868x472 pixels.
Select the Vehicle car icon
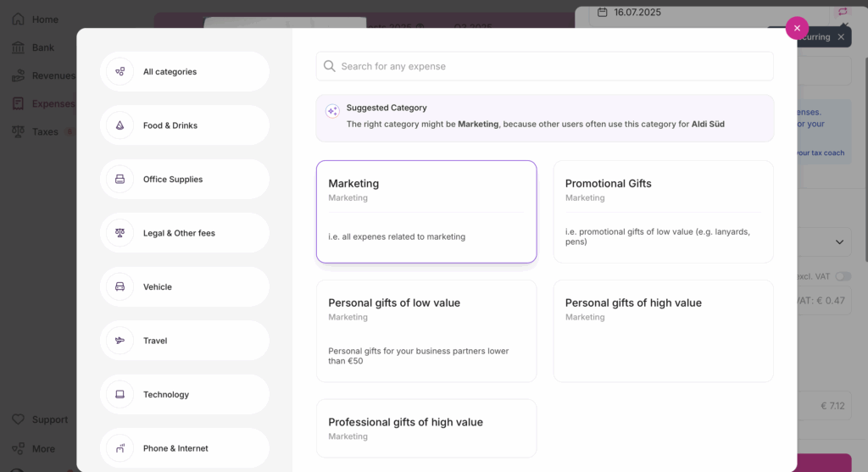point(120,287)
